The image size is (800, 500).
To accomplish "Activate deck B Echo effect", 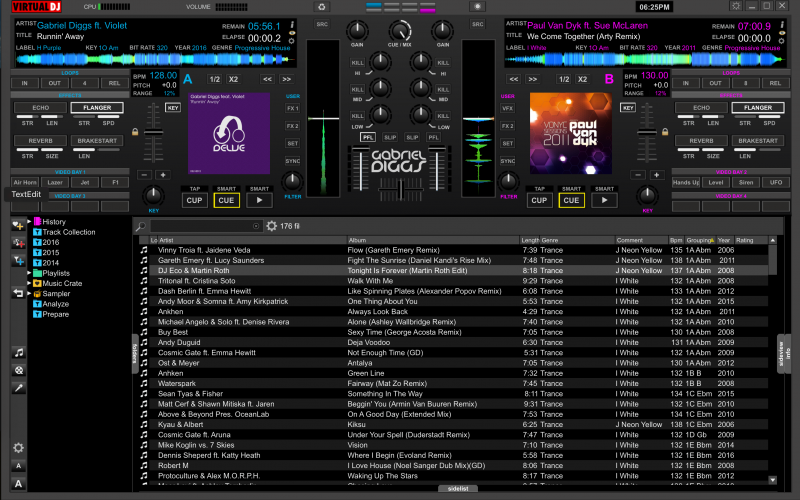I will [702, 108].
